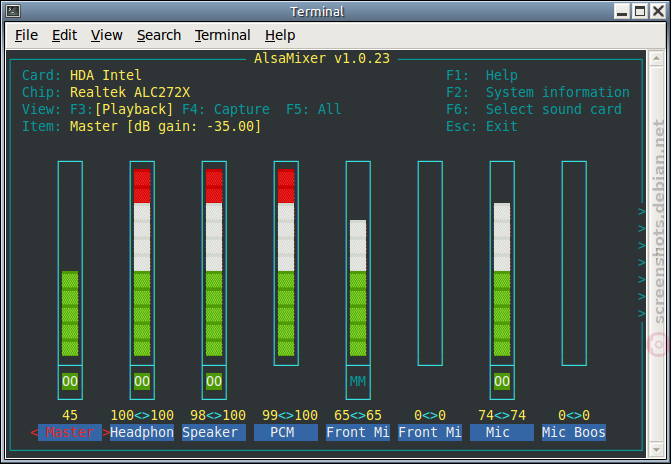
Task: Click the 65<>65 Front Mi volume bar
Action: coord(358,263)
